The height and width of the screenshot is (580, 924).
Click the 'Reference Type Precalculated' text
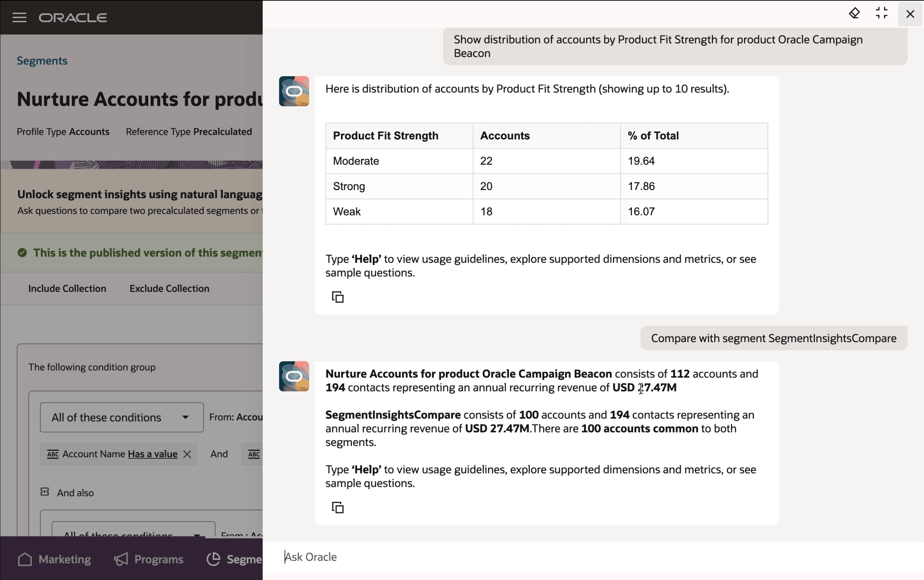click(189, 132)
